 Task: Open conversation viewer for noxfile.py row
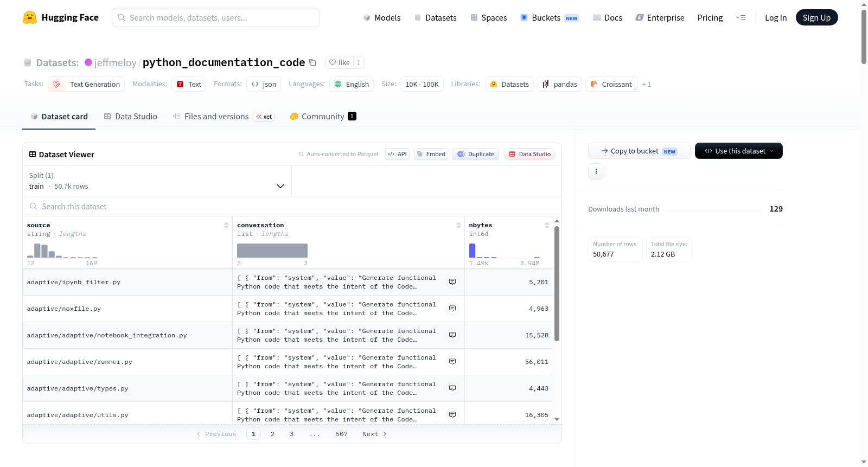(x=452, y=309)
